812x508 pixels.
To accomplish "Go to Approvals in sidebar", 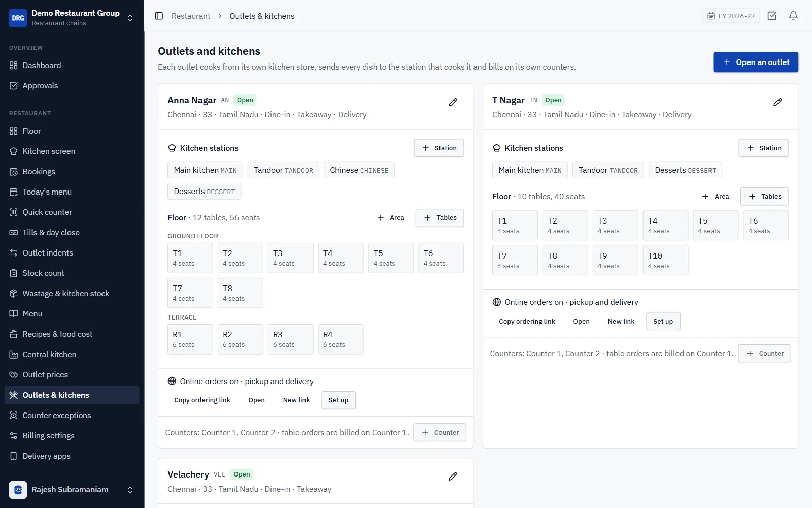I will click(72, 86).
